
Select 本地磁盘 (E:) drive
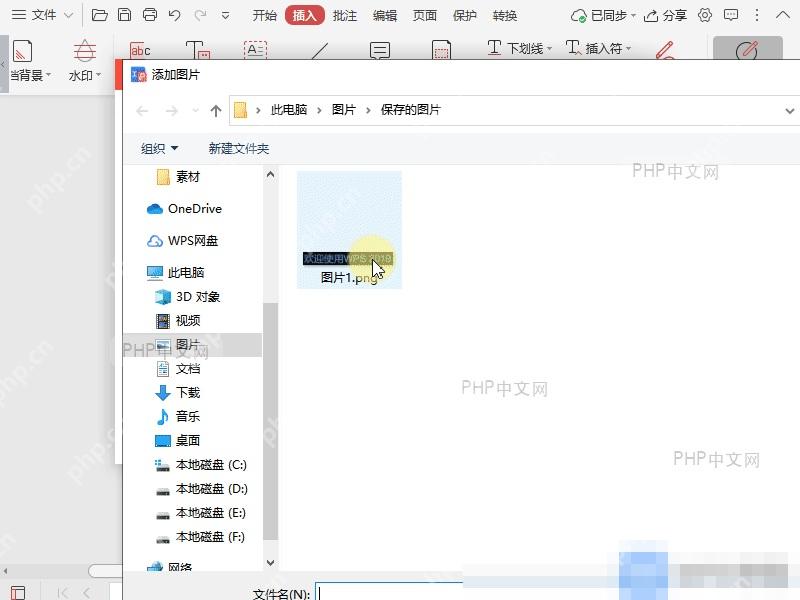(x=201, y=513)
